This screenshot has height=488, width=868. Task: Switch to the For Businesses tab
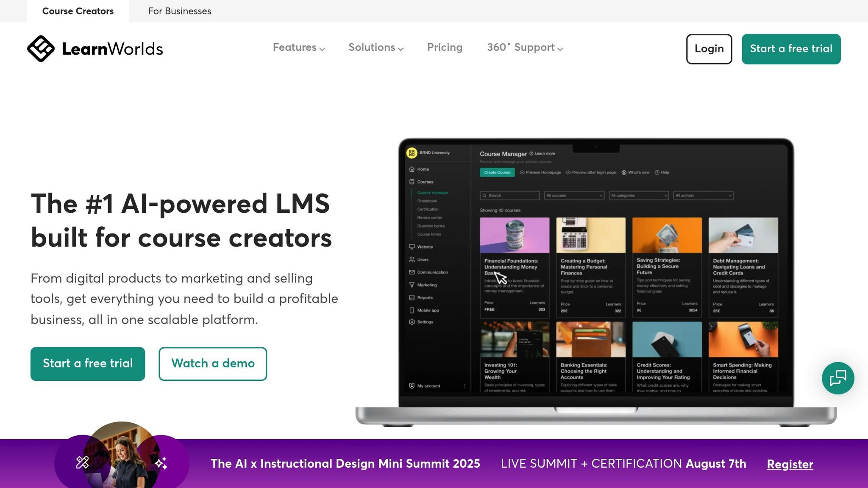pyautogui.click(x=180, y=11)
